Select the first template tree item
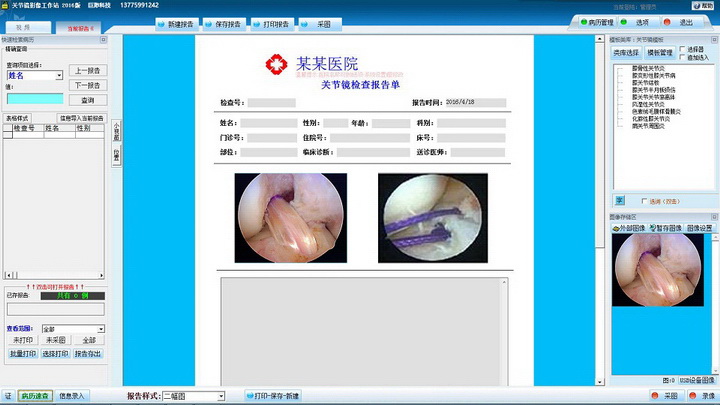The height and width of the screenshot is (405, 720). pos(648,68)
